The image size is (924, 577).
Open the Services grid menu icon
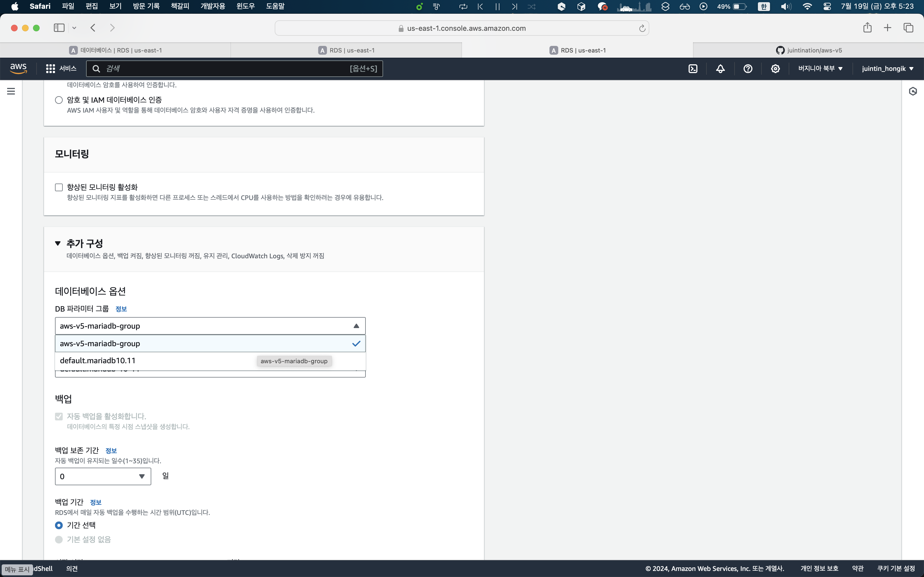50,69
